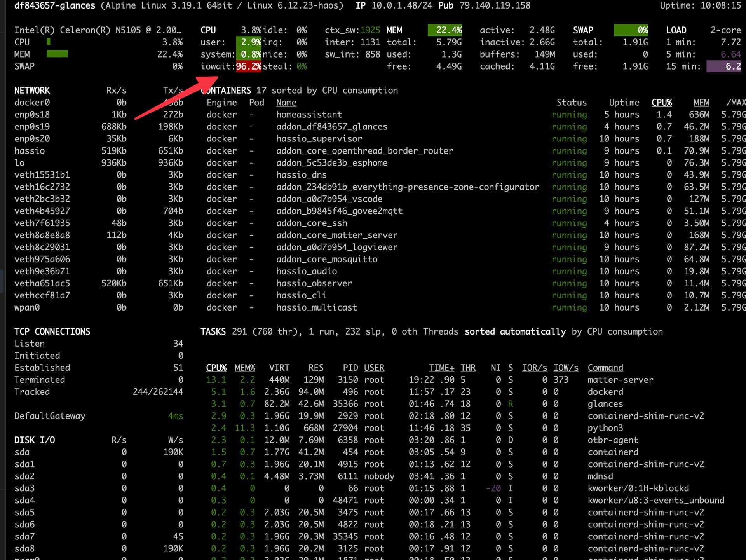Select the kworker/u8:3-events_unbound process
The image size is (746, 560).
tap(656, 500)
